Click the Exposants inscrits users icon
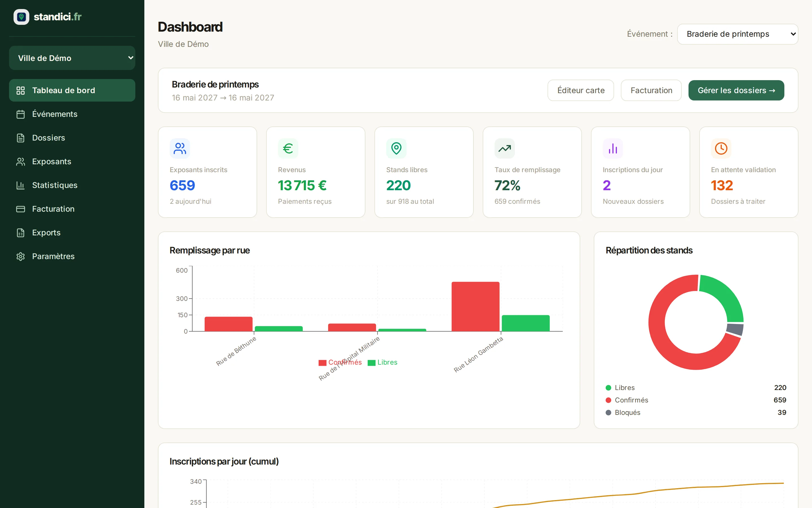Image resolution: width=812 pixels, height=508 pixels. pos(180,148)
